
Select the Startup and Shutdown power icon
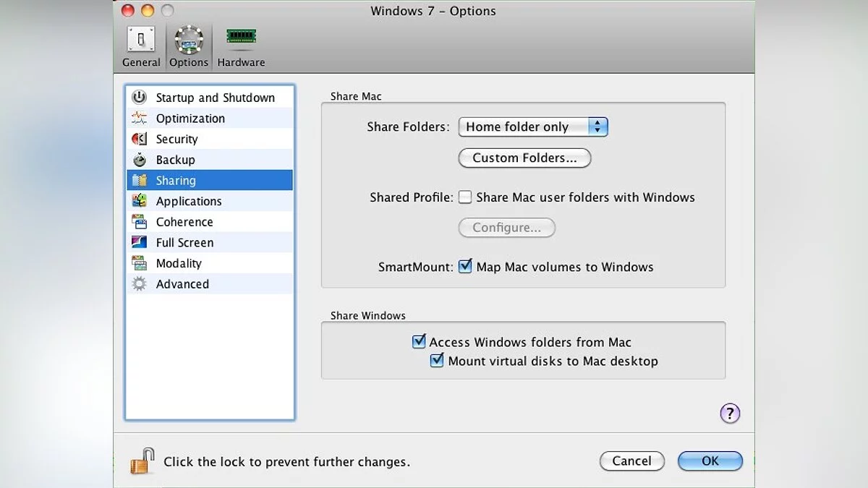[140, 98]
